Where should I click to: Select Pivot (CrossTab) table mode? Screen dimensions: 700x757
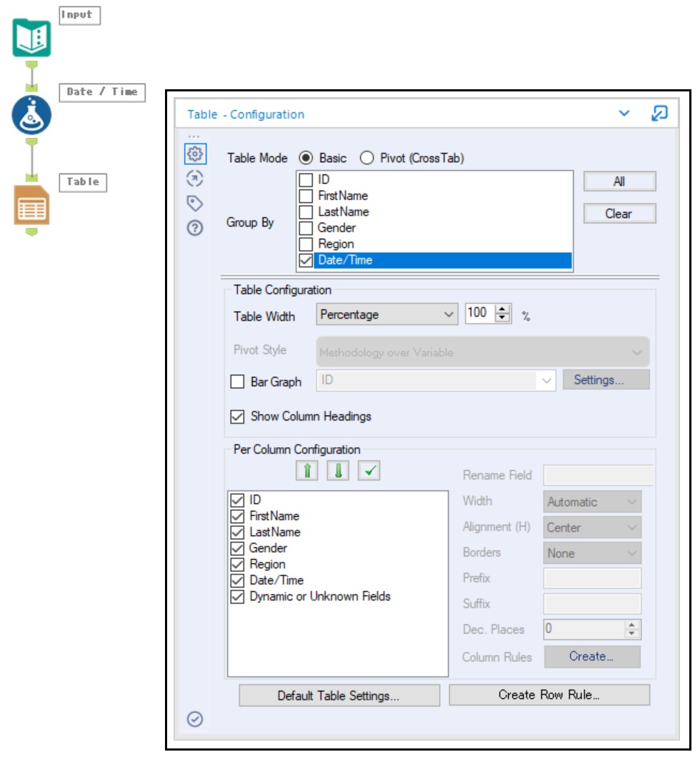(x=367, y=158)
